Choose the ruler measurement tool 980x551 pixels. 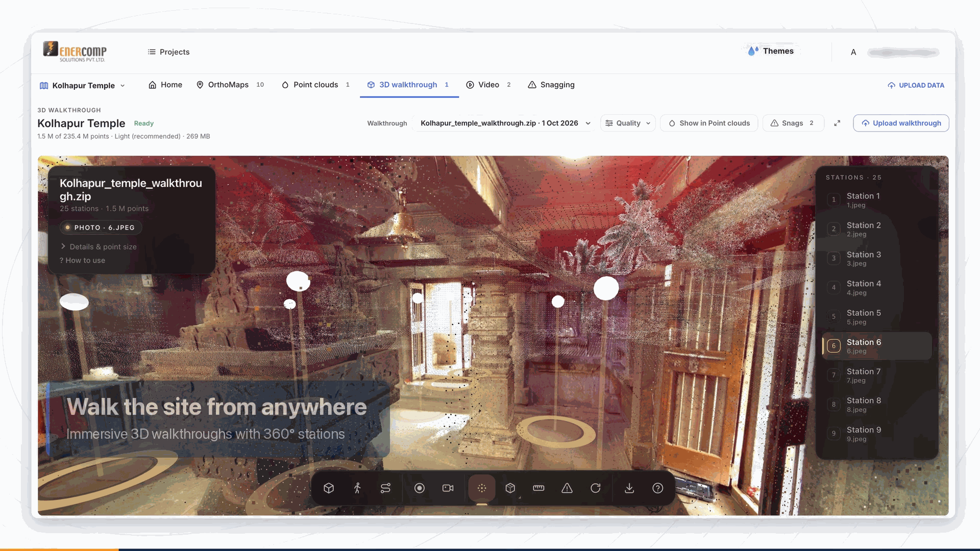coord(538,488)
